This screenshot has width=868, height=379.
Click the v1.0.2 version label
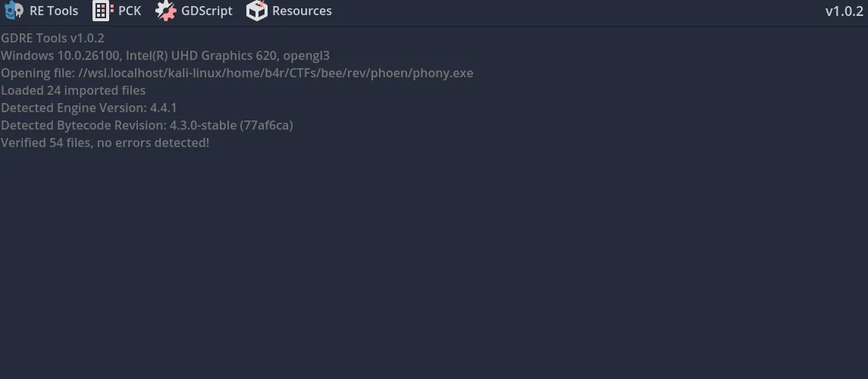[x=844, y=11]
